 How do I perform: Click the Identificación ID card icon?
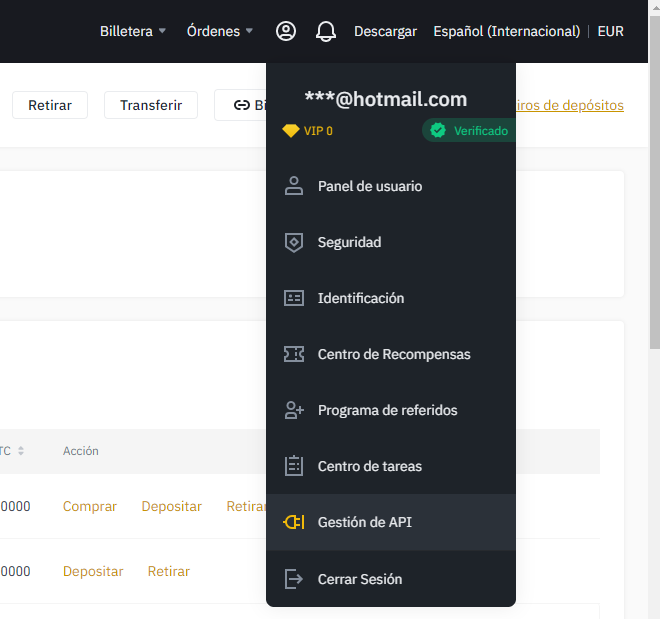pyautogui.click(x=293, y=298)
